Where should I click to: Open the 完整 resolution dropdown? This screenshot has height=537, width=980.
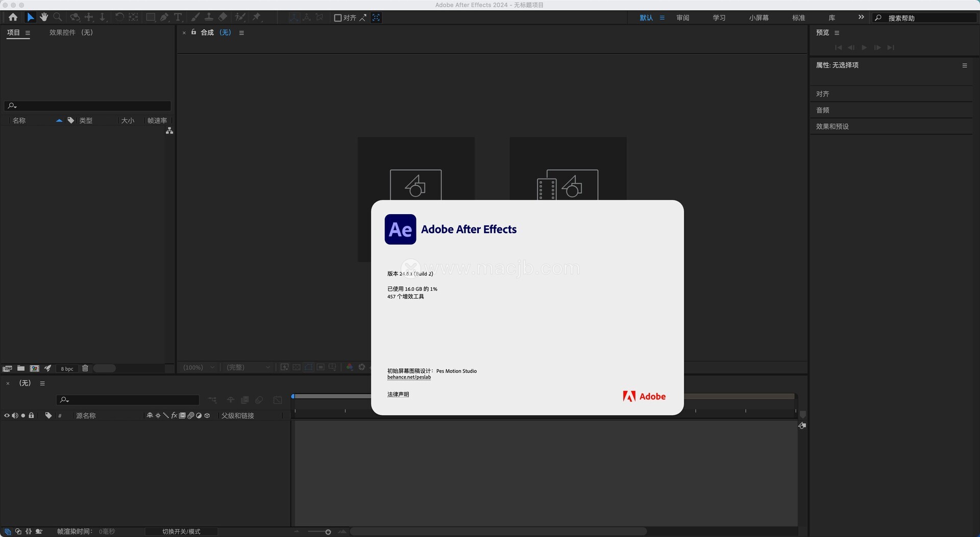click(248, 367)
